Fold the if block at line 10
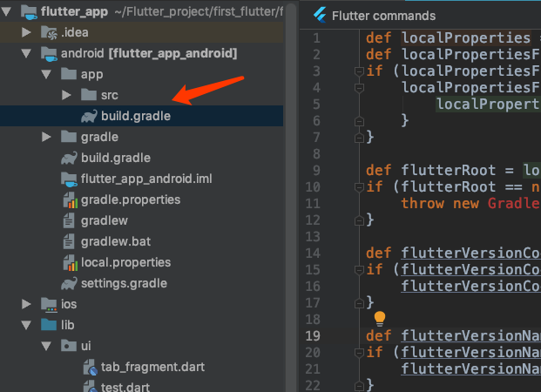The image size is (541, 392). point(359,187)
